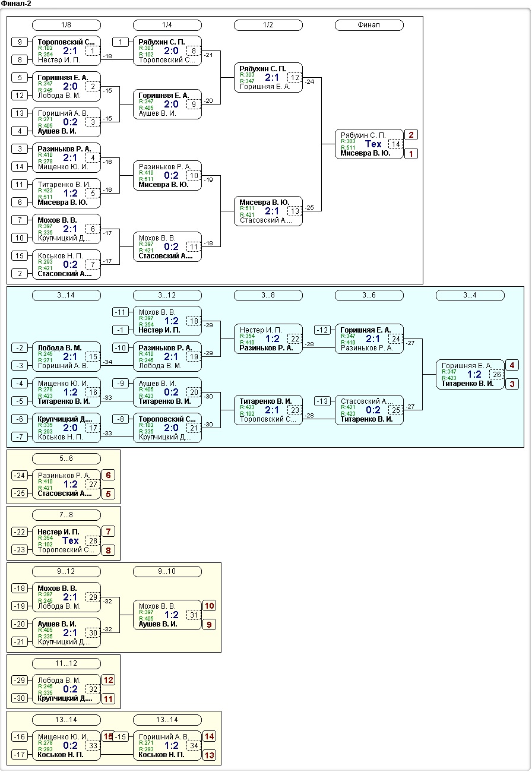Click the "11...12" placement header
Screen dimensions: 532x772
(x=66, y=663)
